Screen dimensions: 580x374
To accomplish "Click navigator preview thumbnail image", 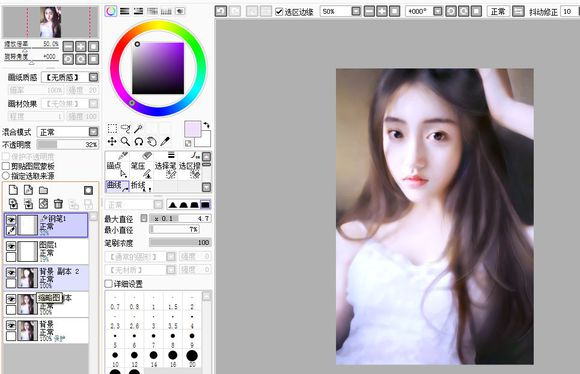I will coord(50,22).
